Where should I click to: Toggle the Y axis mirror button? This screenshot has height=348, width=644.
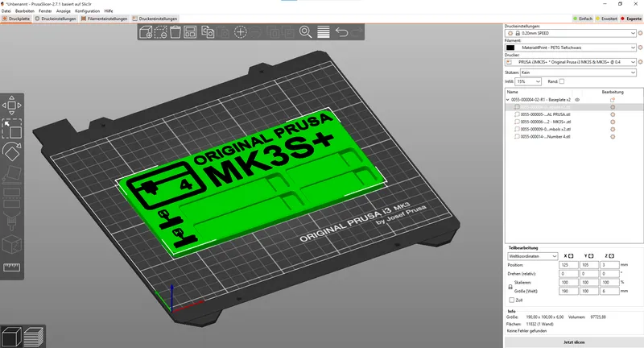591,256
